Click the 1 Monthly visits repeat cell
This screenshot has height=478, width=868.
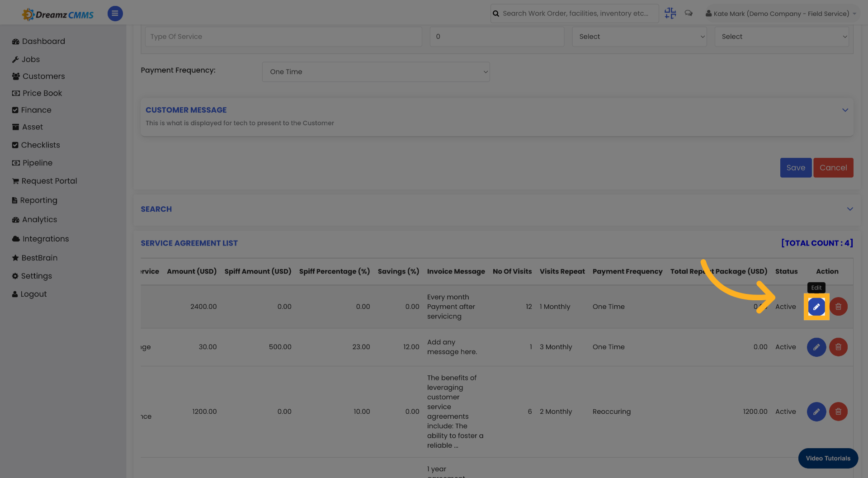click(x=555, y=307)
